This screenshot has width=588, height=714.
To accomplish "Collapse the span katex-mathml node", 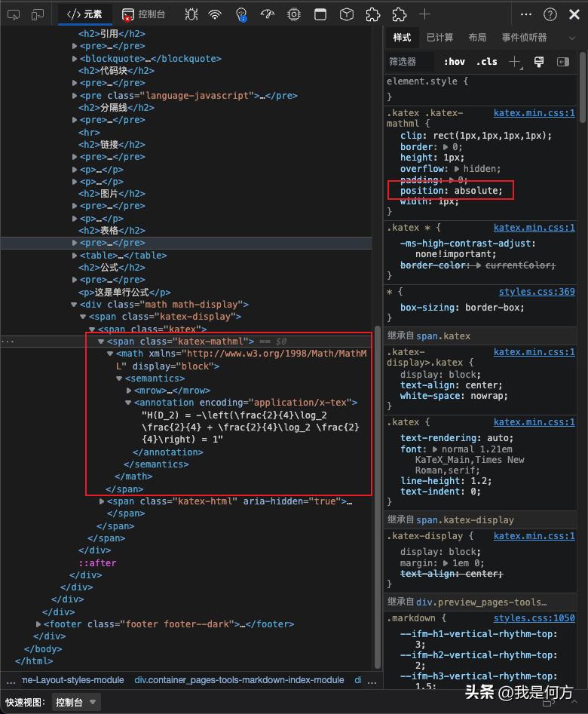I will [101, 341].
